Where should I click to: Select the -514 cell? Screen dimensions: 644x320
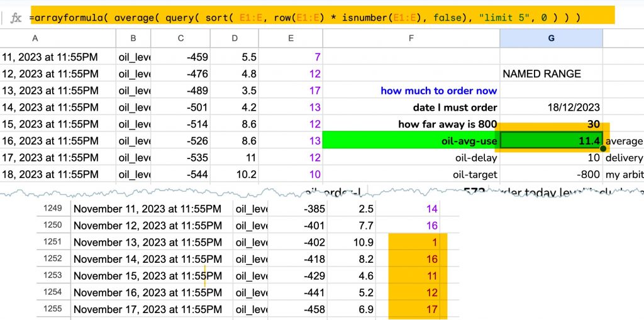[x=180, y=124]
